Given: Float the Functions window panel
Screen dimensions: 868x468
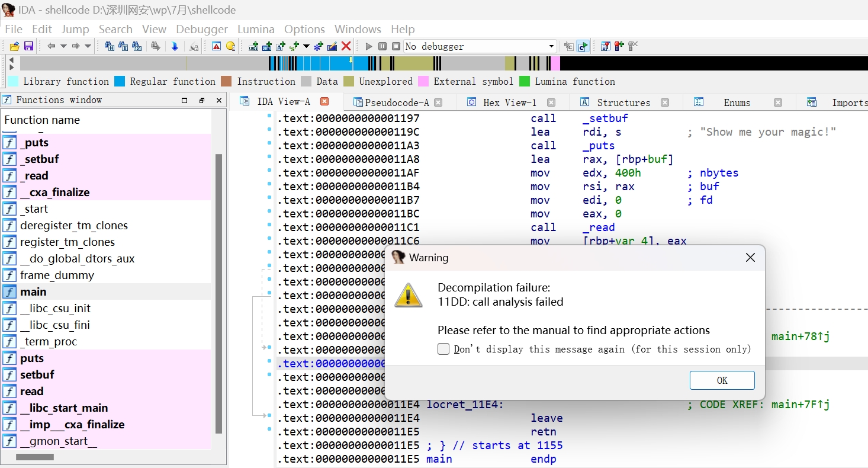Looking at the screenshot, I should coord(202,100).
